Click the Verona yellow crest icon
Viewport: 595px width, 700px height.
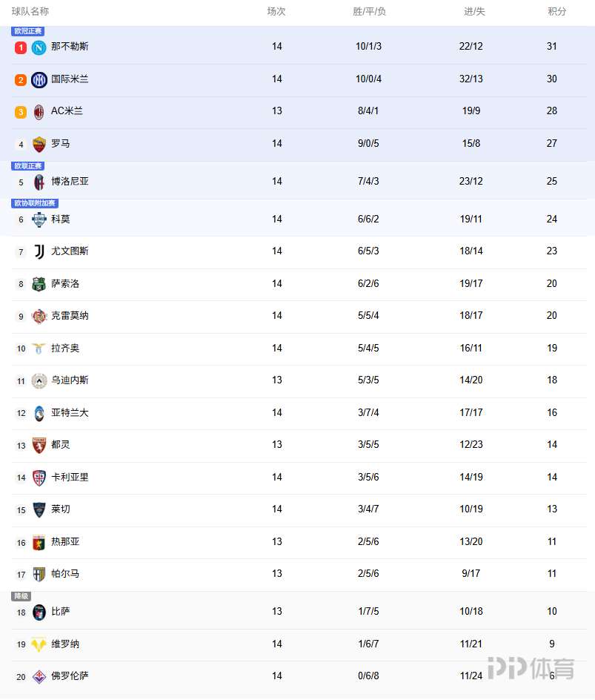39,644
